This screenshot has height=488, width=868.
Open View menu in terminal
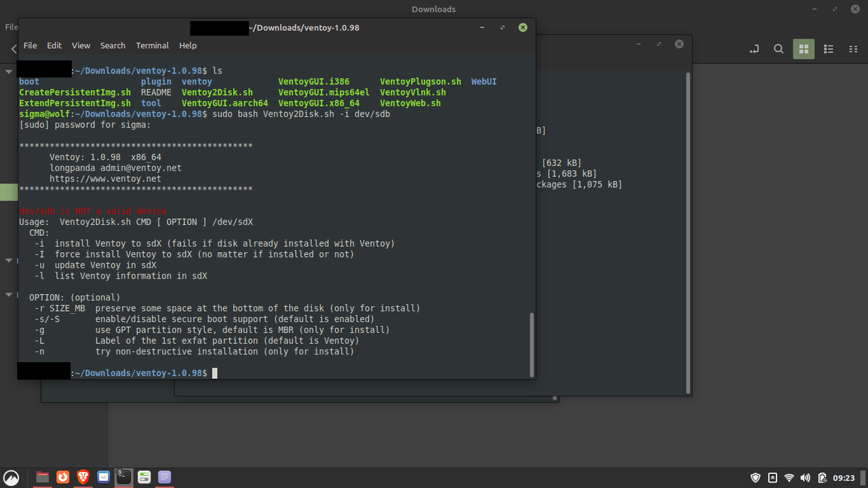[81, 45]
